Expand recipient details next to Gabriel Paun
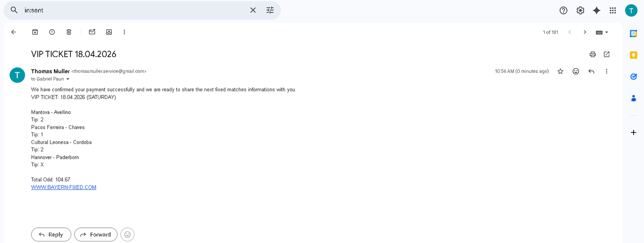This screenshot has width=644, height=243. point(68,79)
